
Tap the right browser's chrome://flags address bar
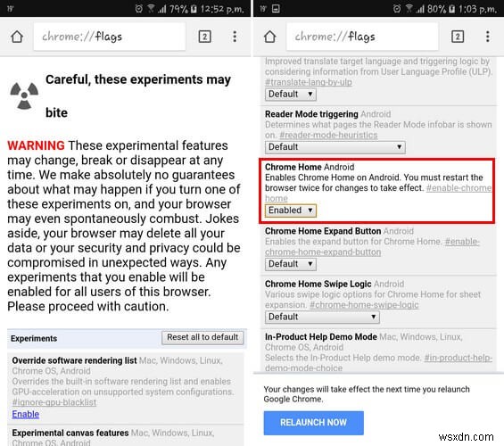(x=362, y=37)
